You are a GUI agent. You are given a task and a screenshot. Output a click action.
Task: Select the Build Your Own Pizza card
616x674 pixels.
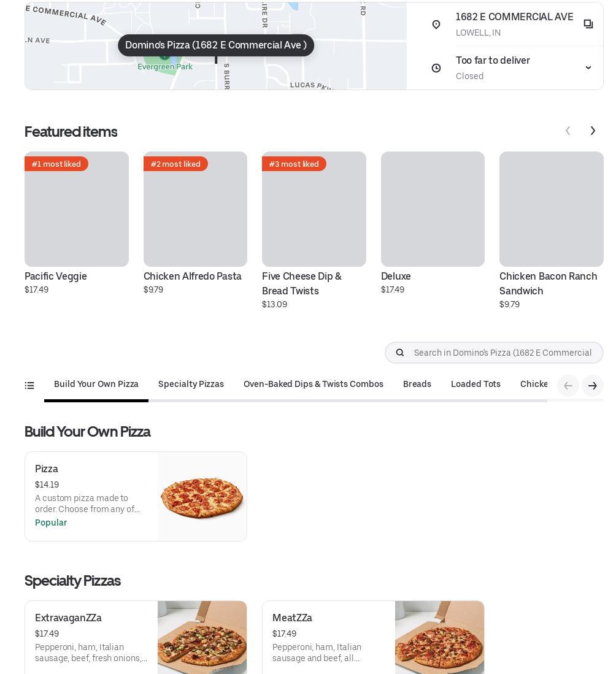click(136, 497)
